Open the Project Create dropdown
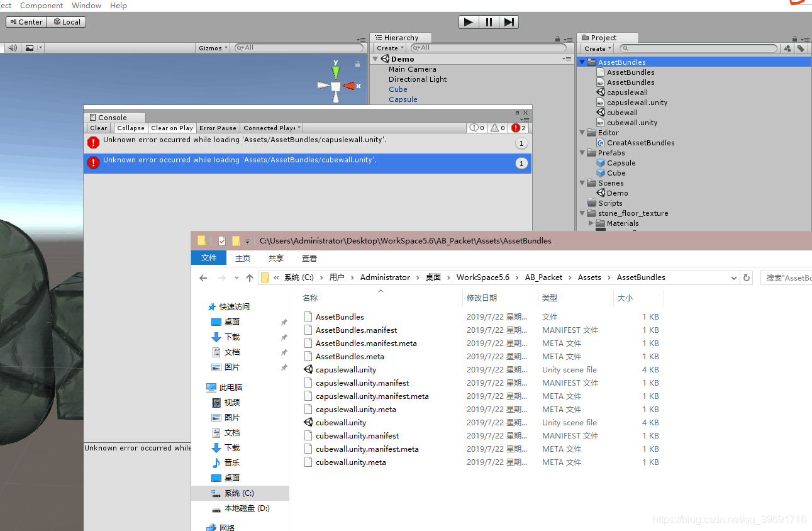812x531 pixels. click(x=597, y=48)
